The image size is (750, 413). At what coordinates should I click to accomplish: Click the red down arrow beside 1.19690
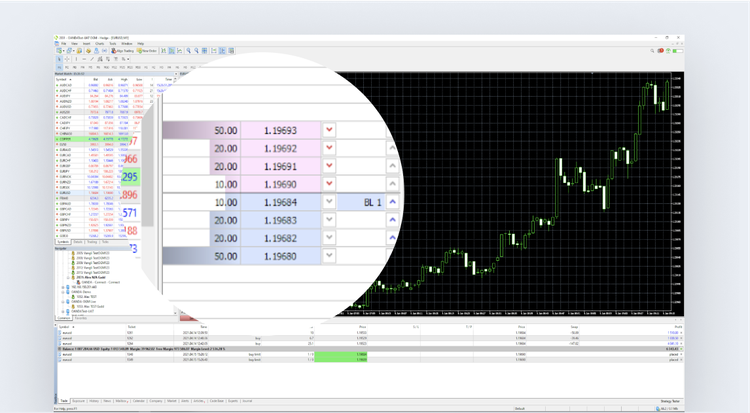329,184
